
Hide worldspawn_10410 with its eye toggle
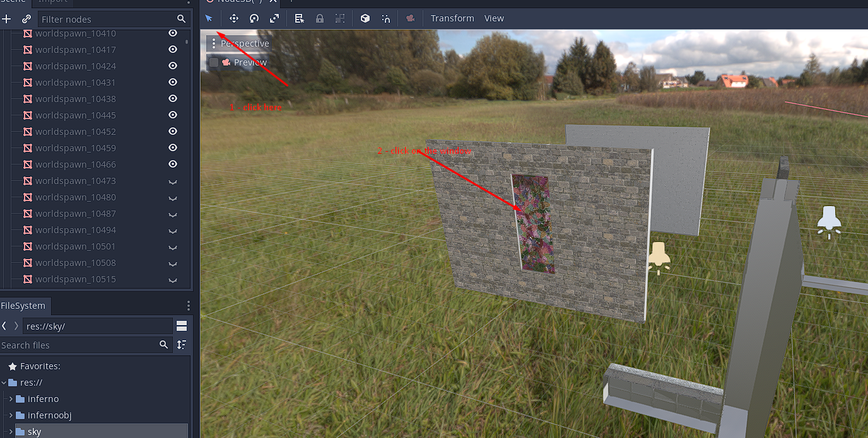click(x=172, y=33)
